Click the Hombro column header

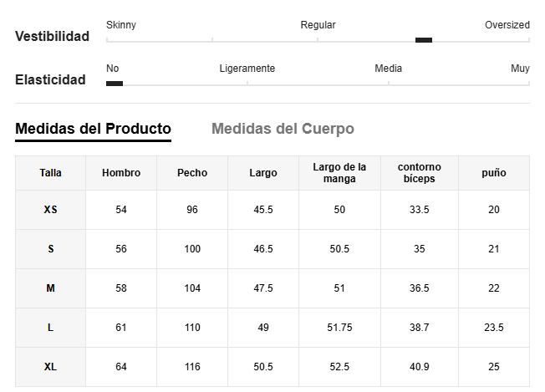coord(121,173)
